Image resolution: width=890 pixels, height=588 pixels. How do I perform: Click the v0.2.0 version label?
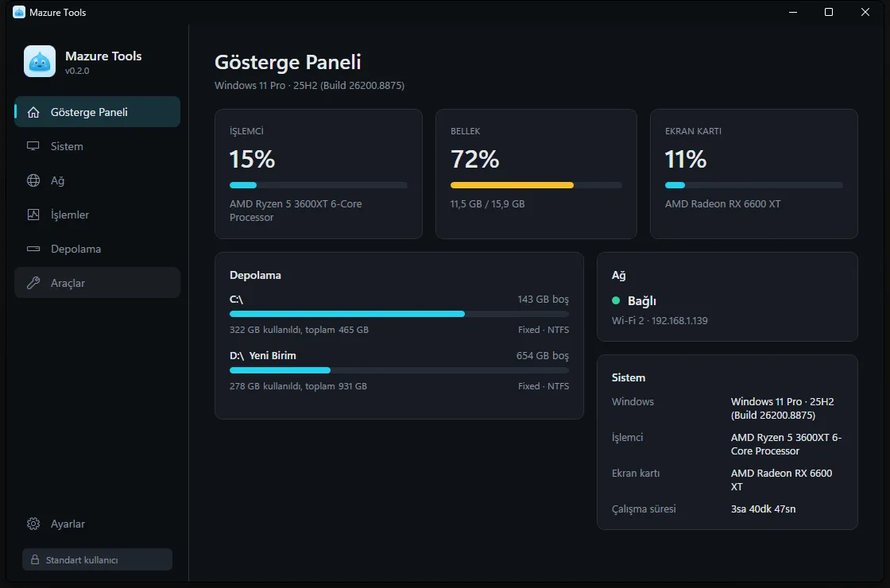click(77, 71)
